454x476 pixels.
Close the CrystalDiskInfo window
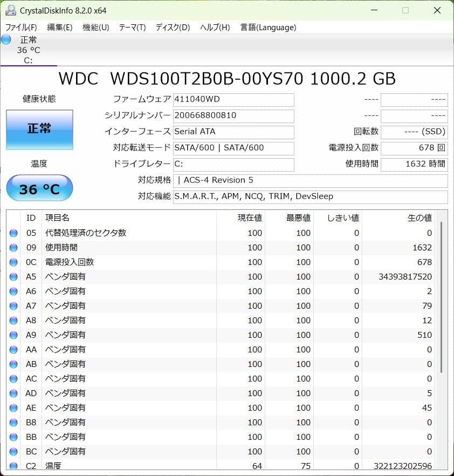(x=437, y=10)
